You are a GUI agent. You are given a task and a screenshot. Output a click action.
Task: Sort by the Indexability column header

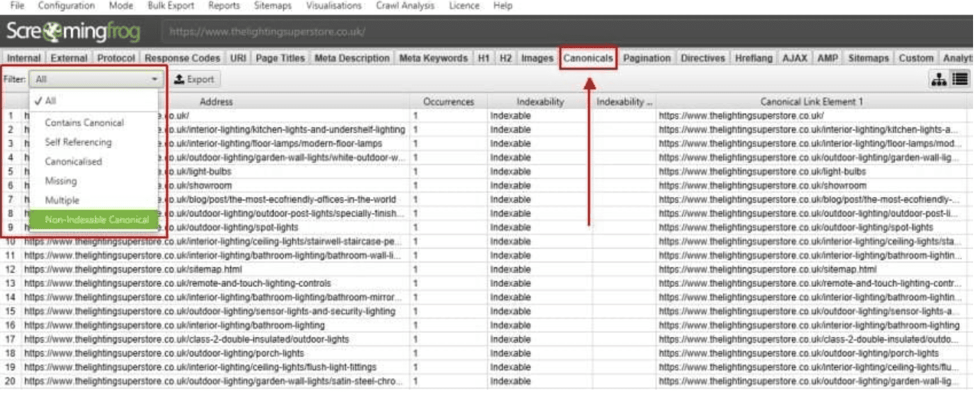pos(540,102)
